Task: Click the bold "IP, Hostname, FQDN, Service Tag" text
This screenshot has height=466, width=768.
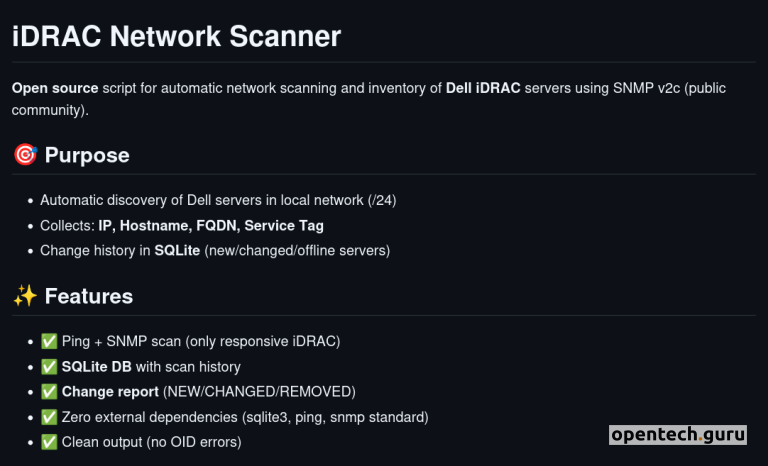Action: [211, 225]
